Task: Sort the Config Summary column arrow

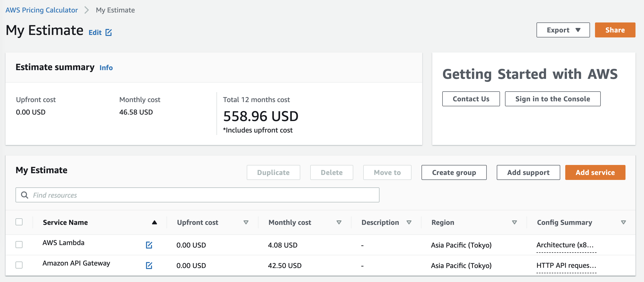Action: tap(623, 222)
